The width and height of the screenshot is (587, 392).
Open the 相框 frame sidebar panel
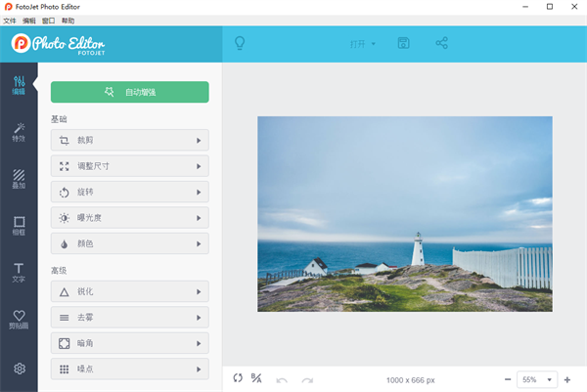[x=19, y=226]
